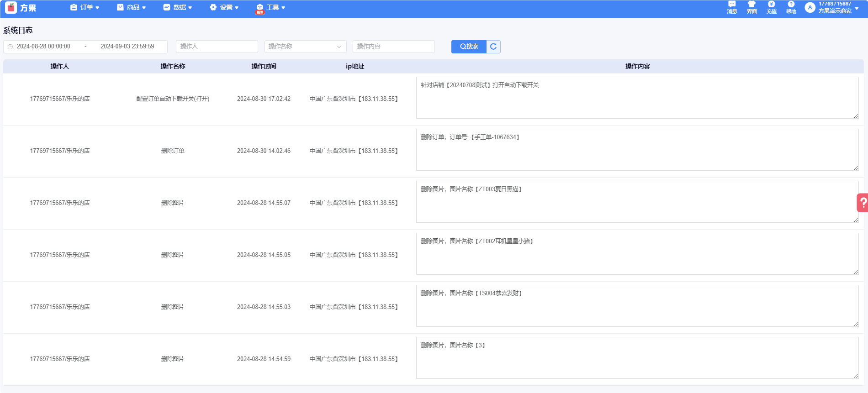868x393 pixels.
Task: Expand the account dropdown arrow
Action: (x=857, y=8)
